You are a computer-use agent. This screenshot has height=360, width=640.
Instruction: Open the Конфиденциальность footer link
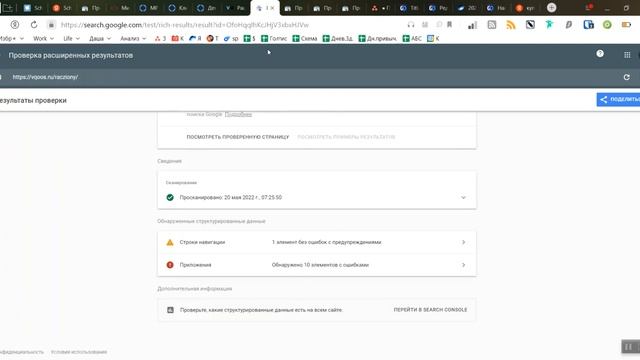click(21, 352)
